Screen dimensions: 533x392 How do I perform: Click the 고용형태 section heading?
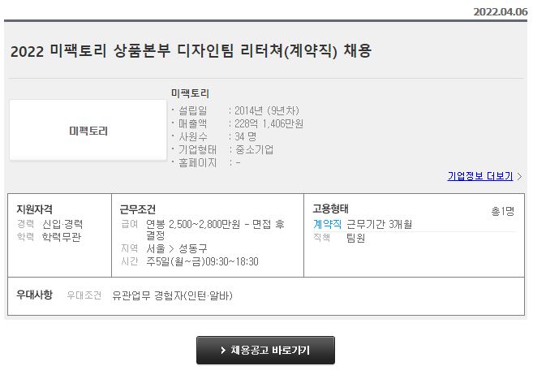pyautogui.click(x=330, y=209)
